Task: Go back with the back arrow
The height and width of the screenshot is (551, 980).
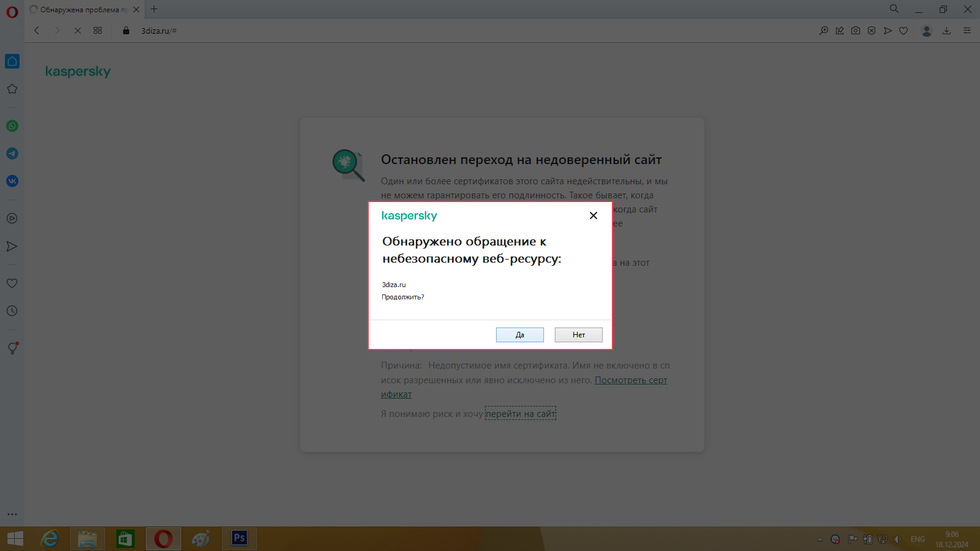Action: (x=37, y=31)
